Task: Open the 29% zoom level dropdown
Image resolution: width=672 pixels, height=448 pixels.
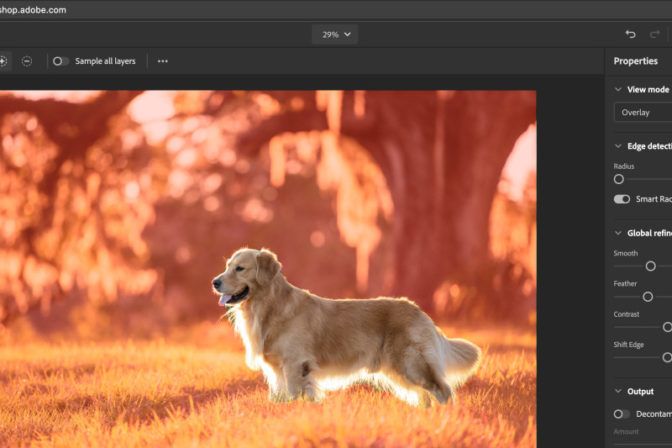Action: point(335,34)
